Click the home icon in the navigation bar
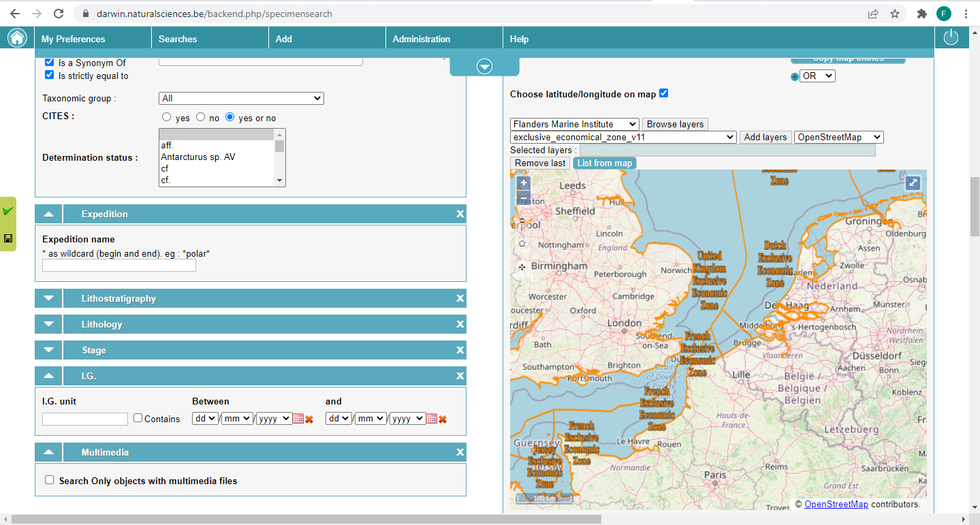Viewport: 980px width, 525px height. [x=17, y=38]
